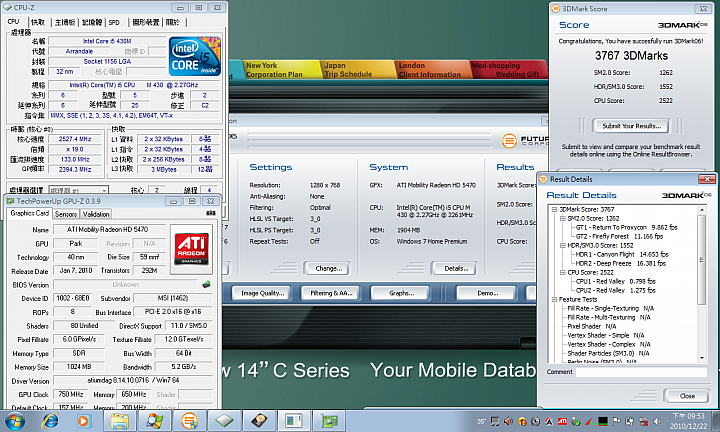Click Details... under System in 3DMark06
Image resolution: width=720 pixels, height=432 pixels.
tap(456, 269)
